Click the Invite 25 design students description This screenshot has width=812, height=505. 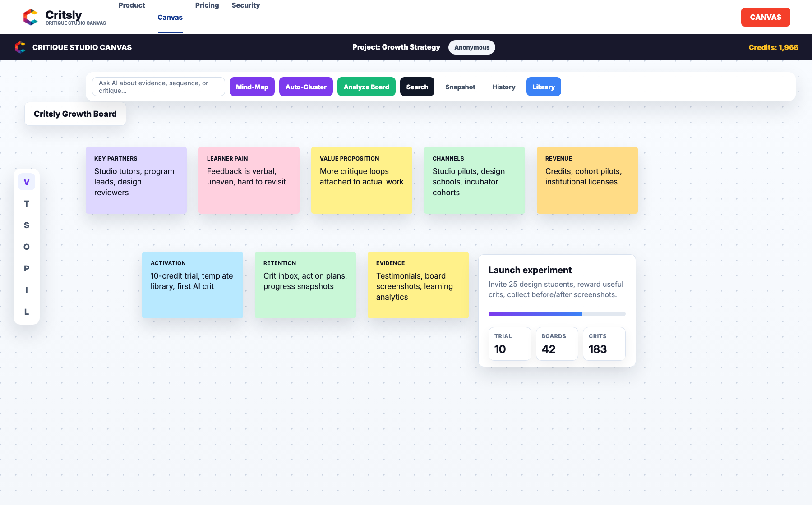[556, 289]
